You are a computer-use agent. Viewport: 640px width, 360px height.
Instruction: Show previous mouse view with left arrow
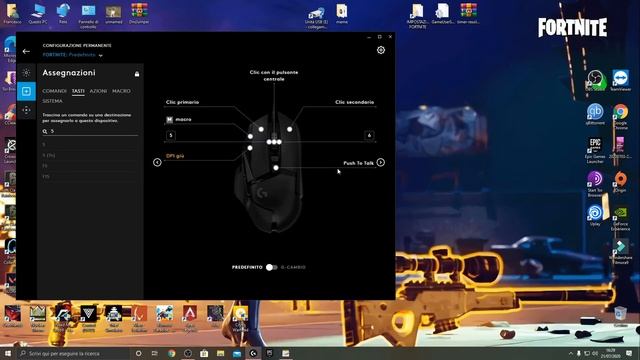pyautogui.click(x=157, y=162)
